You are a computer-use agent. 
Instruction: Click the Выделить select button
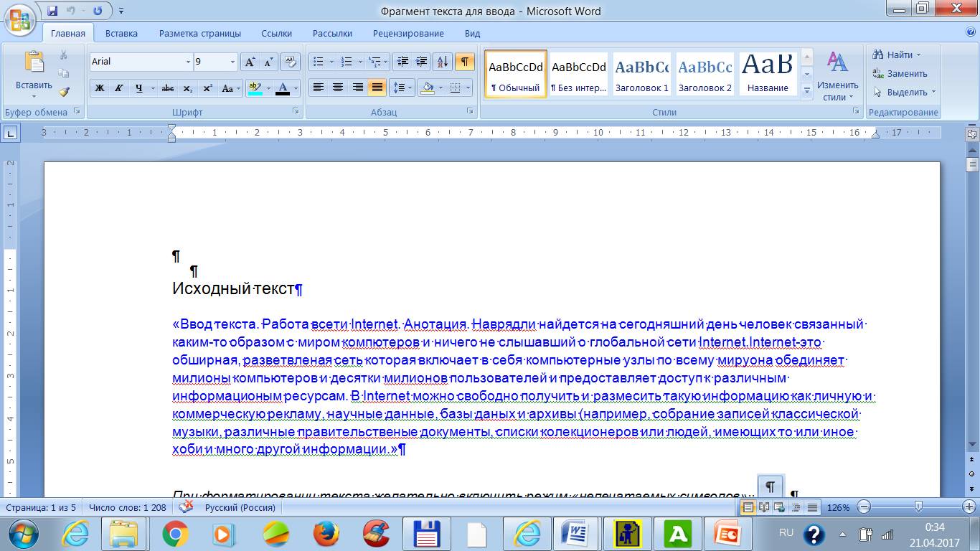click(x=905, y=92)
